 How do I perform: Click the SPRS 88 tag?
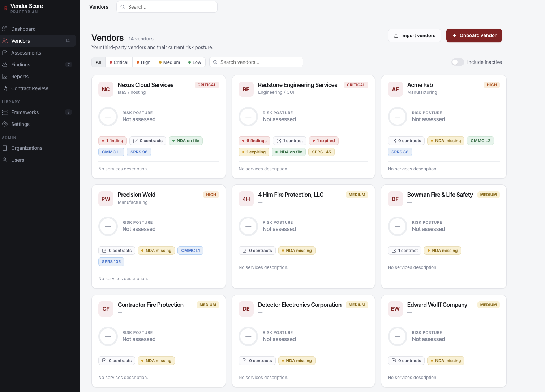400,152
